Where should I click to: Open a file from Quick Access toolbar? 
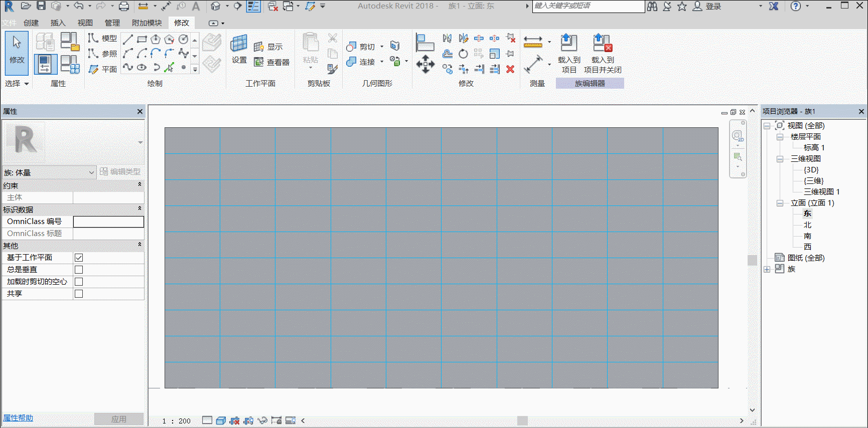point(26,6)
